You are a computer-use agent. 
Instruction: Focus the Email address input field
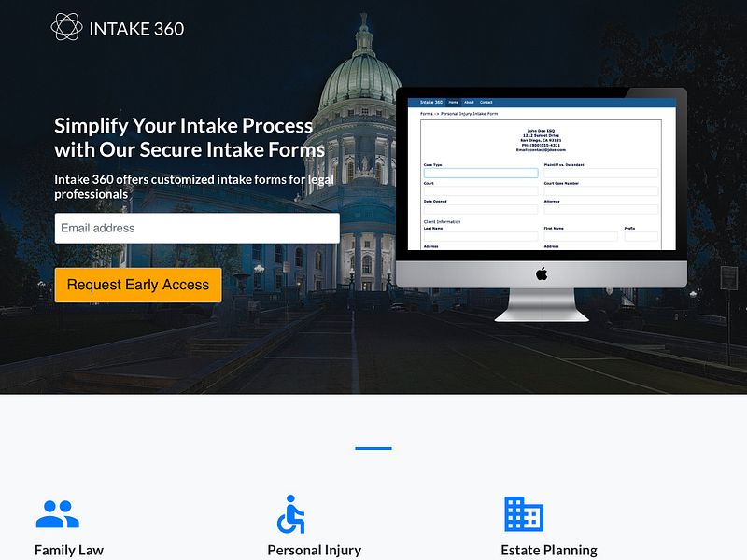point(197,228)
